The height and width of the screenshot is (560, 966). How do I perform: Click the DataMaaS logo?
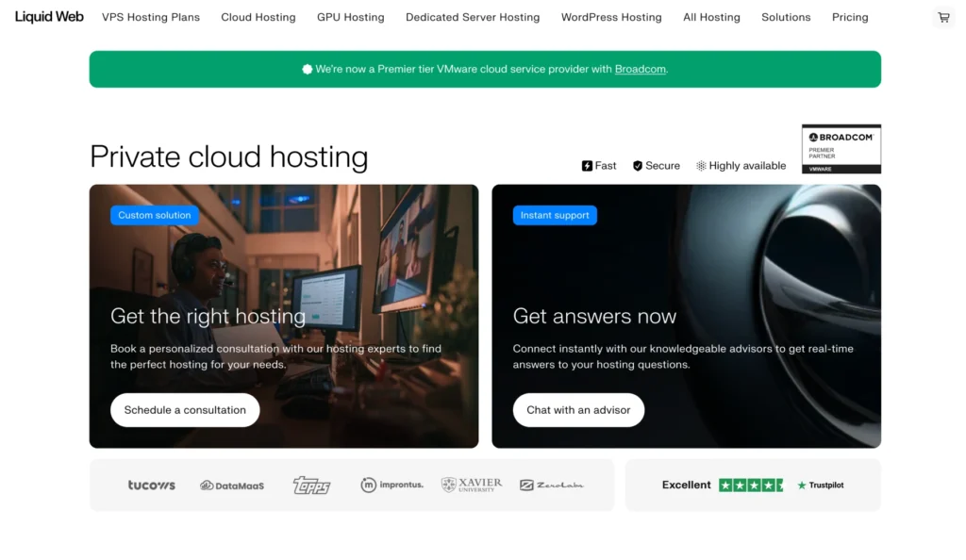[231, 485]
